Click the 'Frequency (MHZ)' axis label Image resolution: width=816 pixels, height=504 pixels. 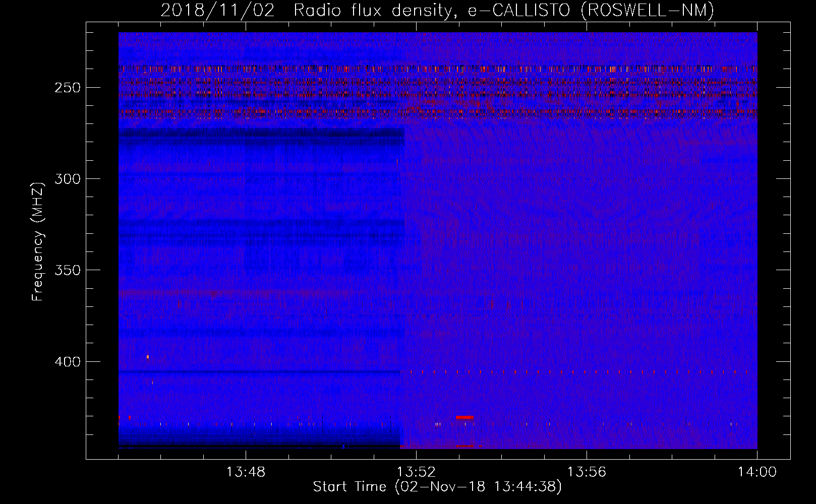[x=38, y=241]
